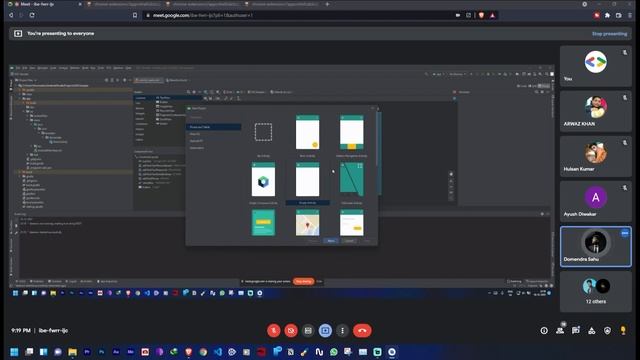This screenshot has height=360, width=640.
Task: Reload the Meet page
Action: click(x=32, y=15)
